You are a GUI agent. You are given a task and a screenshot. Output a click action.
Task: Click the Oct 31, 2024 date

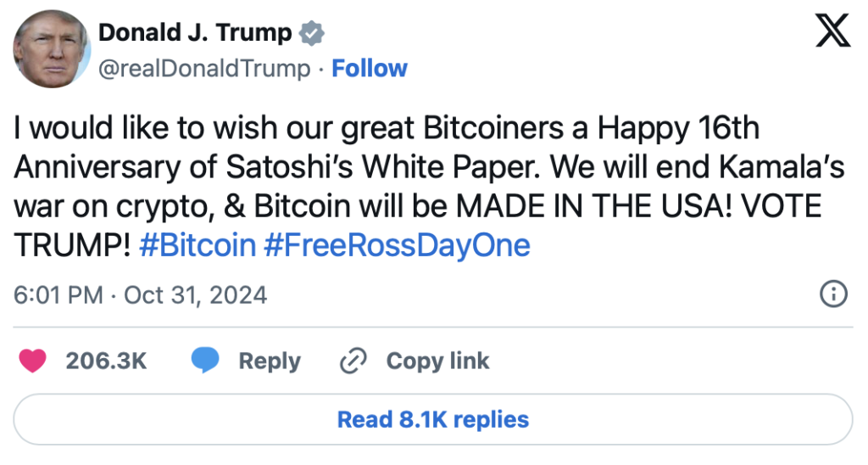(x=195, y=295)
